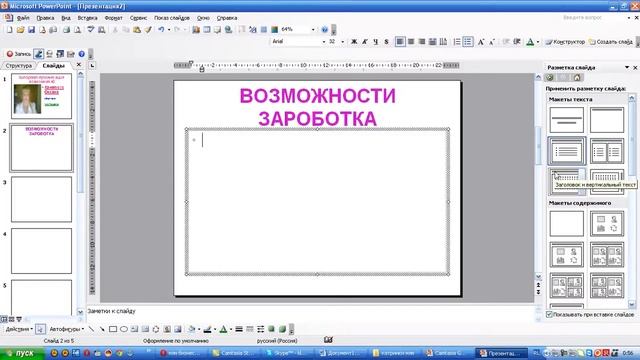Image resolution: width=640 pixels, height=360 pixels.
Task: Click the font color A icon in formatting toolbar
Action: coord(530,42)
